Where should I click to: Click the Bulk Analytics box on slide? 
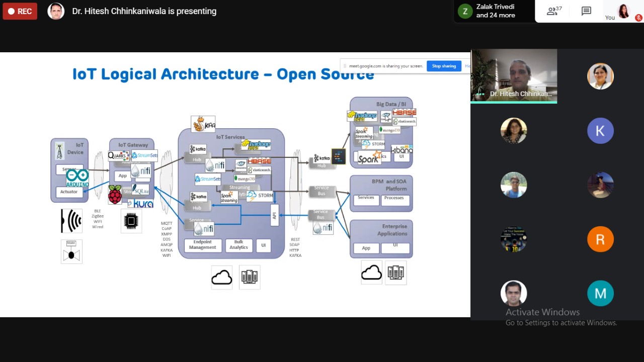pos(238,245)
